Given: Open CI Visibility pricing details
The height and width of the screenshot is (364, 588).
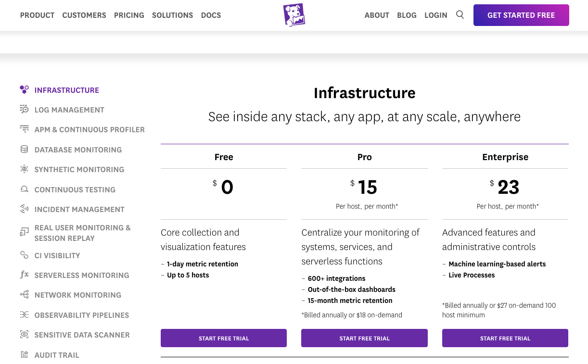Looking at the screenshot, I should pyautogui.click(x=57, y=255).
